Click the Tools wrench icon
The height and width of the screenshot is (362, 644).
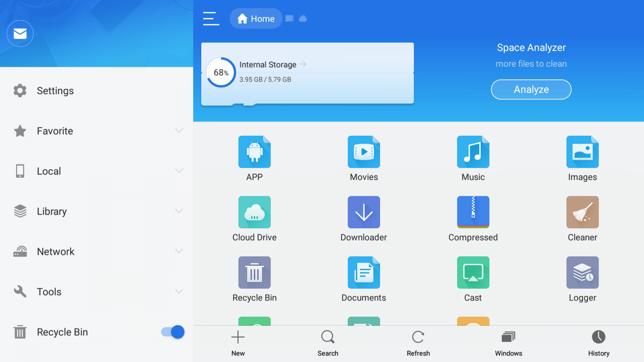20,292
